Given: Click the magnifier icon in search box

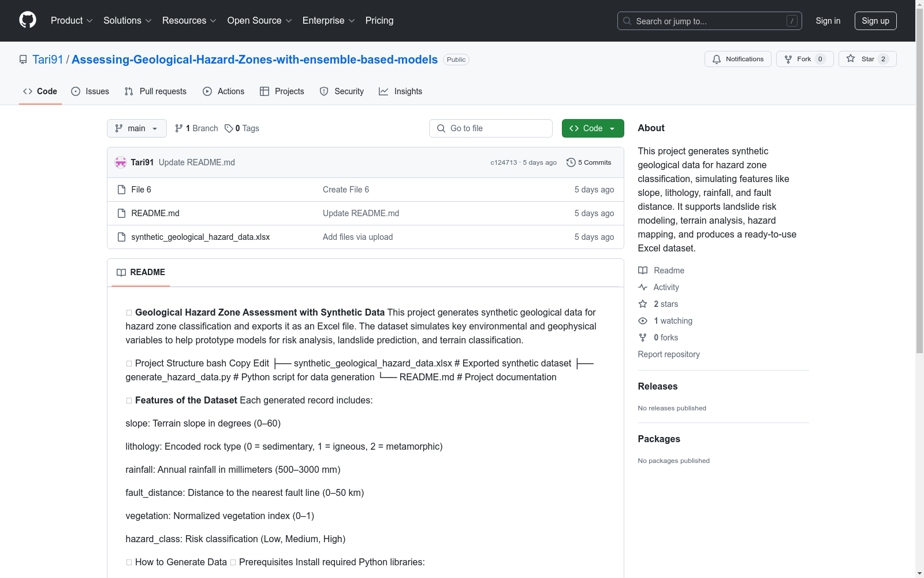Looking at the screenshot, I should click(627, 21).
